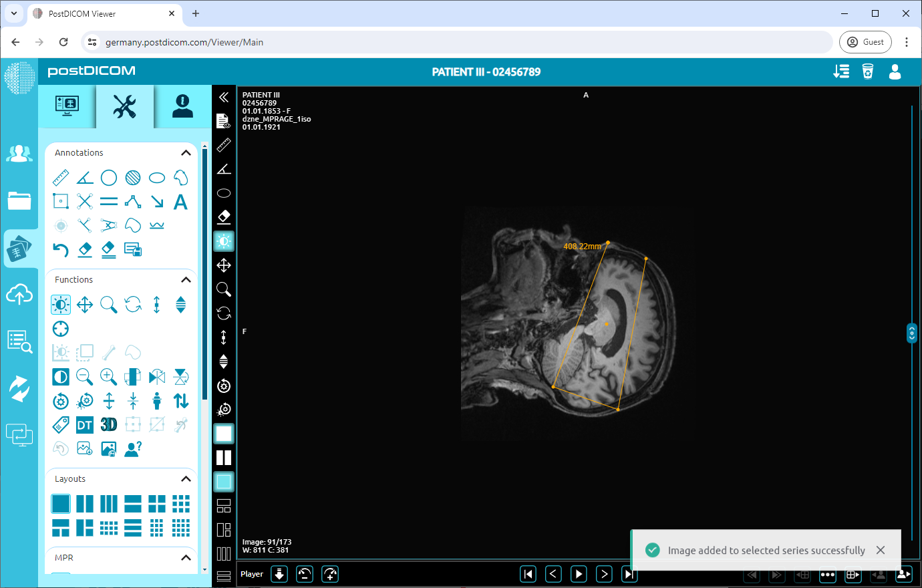Viewport: 922px width, 588px height.
Task: Collapse the Functions panel
Action: pos(186,280)
